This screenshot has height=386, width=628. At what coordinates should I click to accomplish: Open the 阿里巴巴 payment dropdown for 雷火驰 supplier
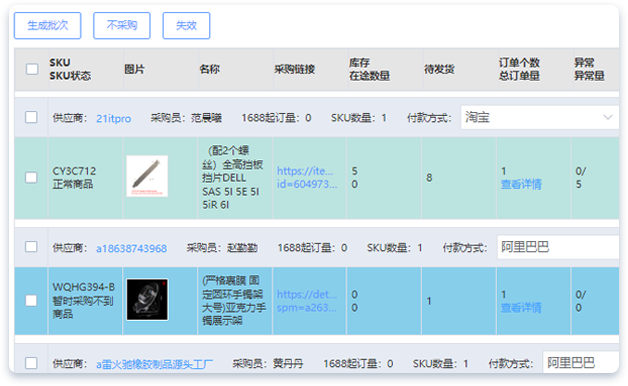[x=581, y=362]
